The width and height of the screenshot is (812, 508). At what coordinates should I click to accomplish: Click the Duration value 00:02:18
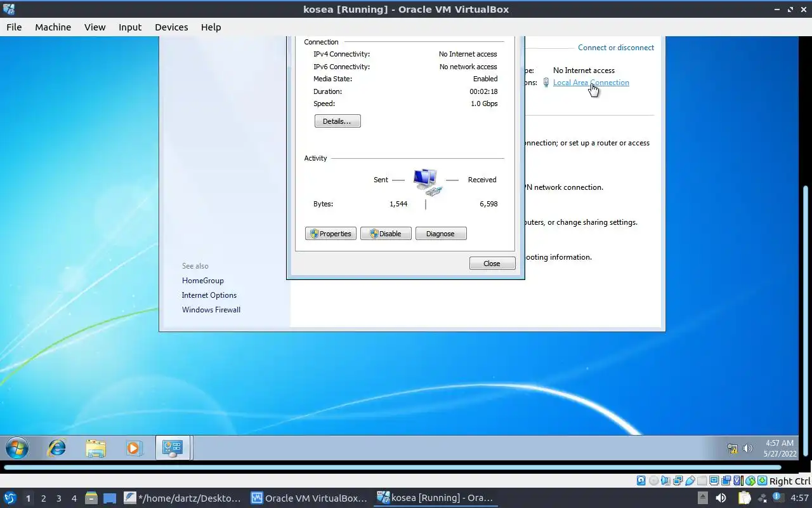click(483, 91)
